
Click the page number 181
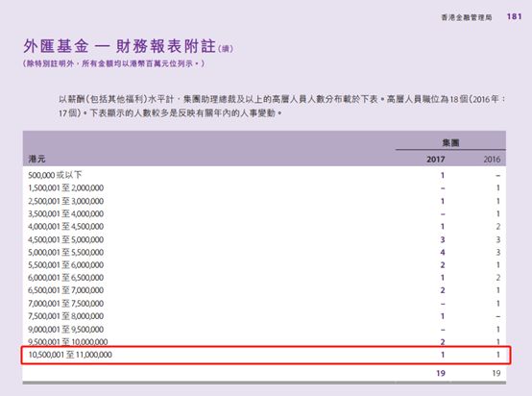coord(514,16)
